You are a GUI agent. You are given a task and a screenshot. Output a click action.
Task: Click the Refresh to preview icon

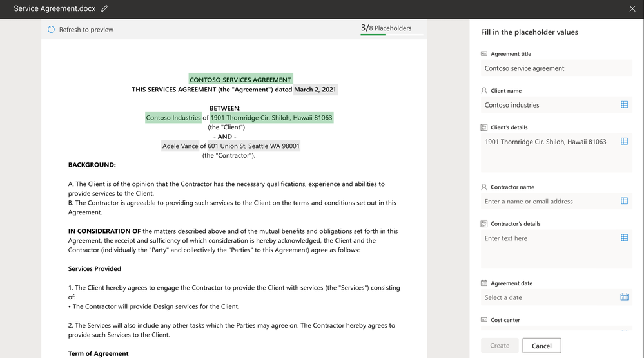click(x=51, y=30)
